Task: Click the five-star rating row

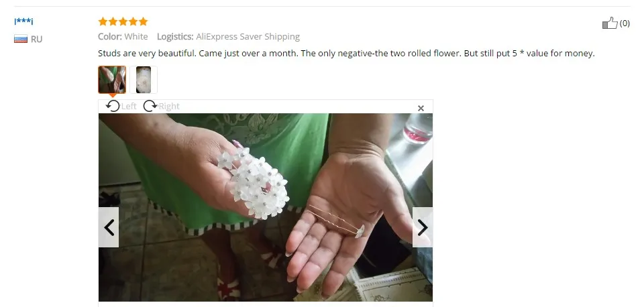Action: 123,21
